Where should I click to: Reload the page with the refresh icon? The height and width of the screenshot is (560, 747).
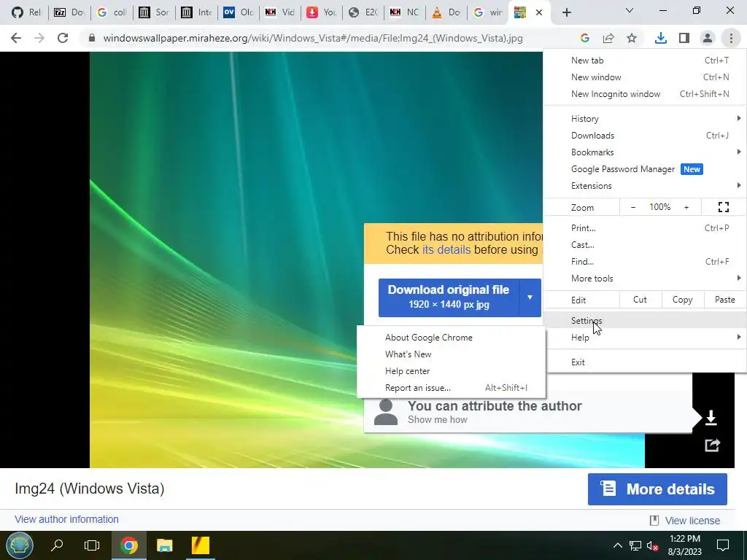(x=63, y=38)
